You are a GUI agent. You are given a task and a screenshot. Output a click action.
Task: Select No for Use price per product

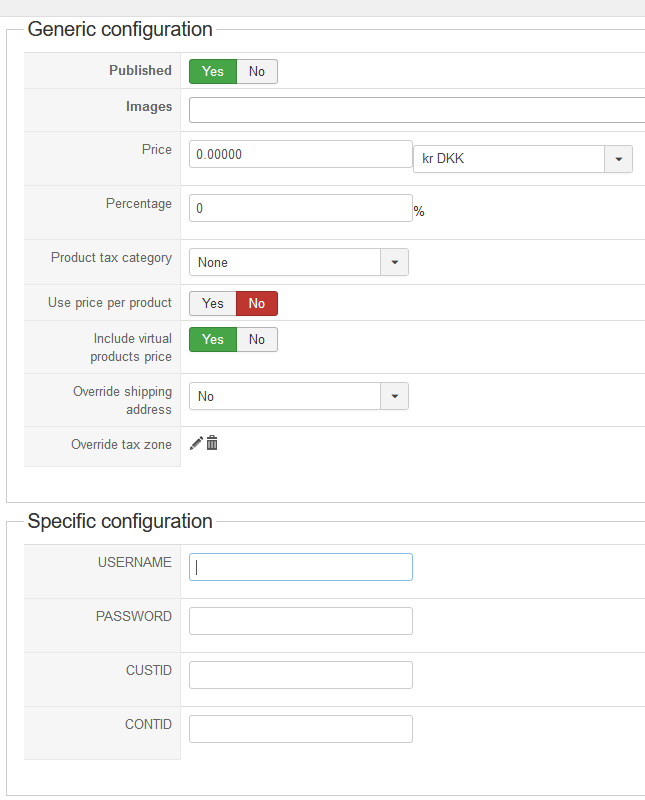click(257, 303)
